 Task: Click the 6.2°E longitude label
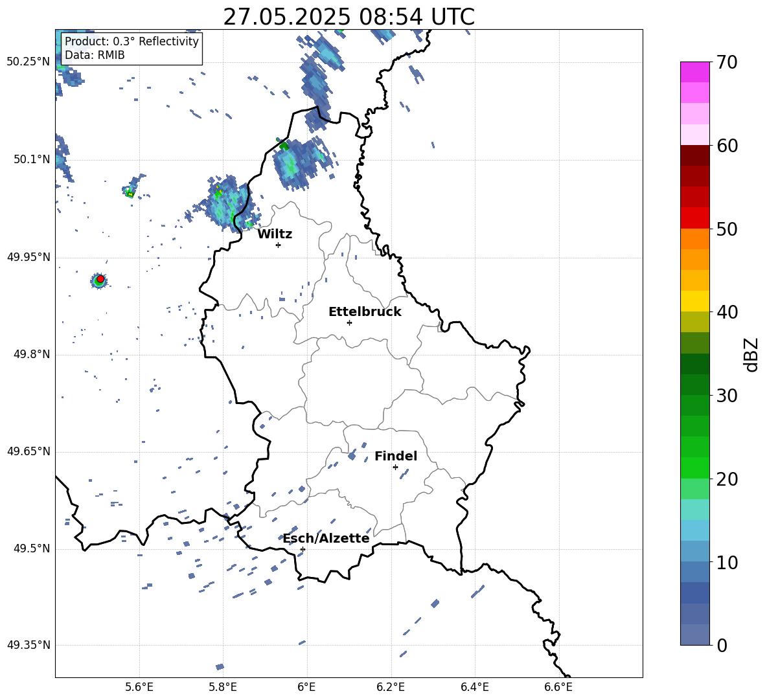tap(391, 687)
